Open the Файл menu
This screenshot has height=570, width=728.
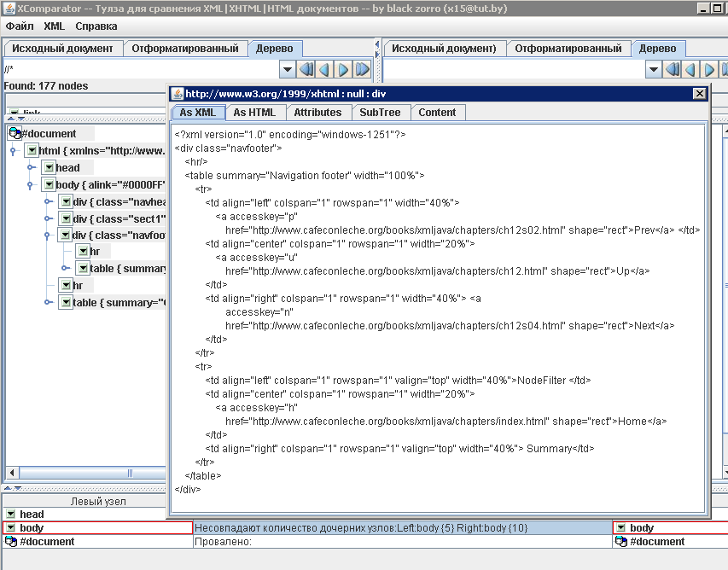[x=20, y=26]
